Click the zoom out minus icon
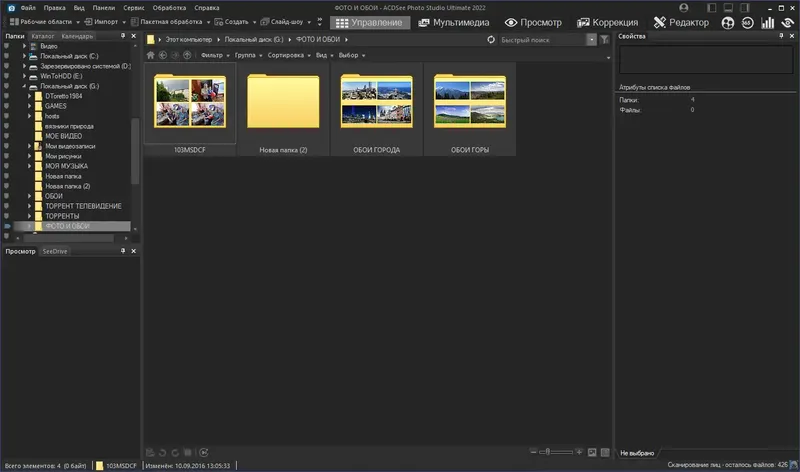The height and width of the screenshot is (472, 800). [533, 452]
